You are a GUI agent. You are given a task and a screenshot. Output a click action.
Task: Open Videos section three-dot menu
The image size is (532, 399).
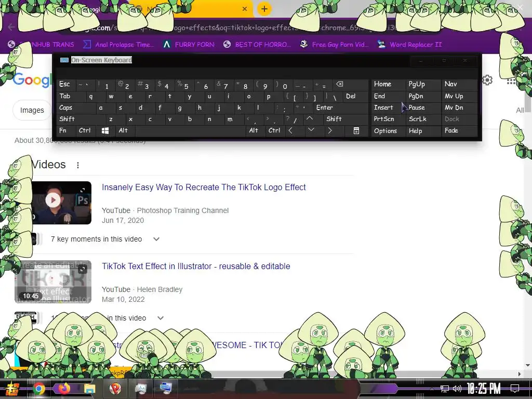click(78, 165)
